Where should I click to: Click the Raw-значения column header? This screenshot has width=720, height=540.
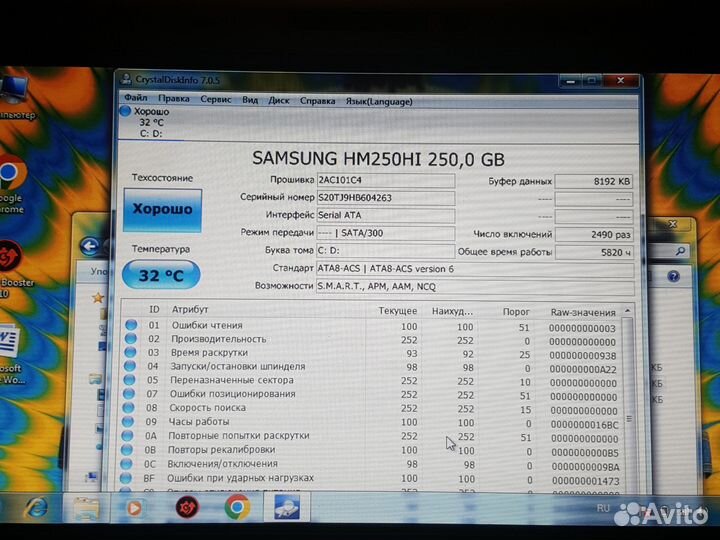[x=583, y=312]
